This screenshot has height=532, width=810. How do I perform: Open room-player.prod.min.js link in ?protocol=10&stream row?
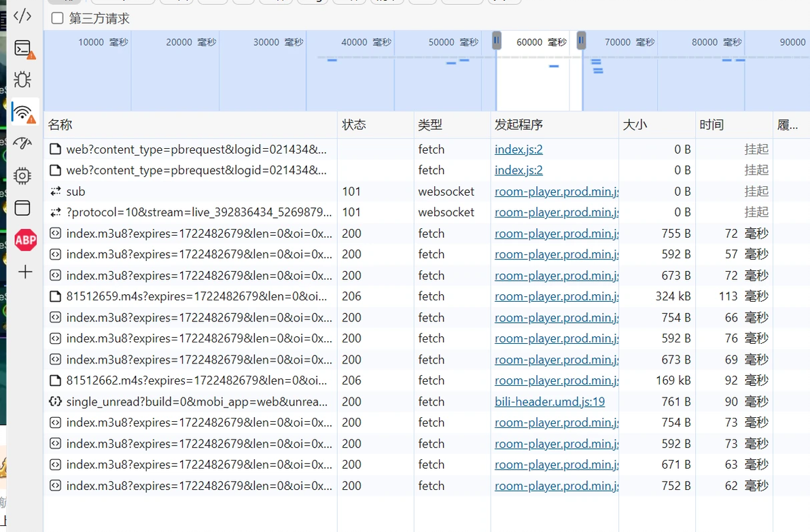pyautogui.click(x=557, y=212)
